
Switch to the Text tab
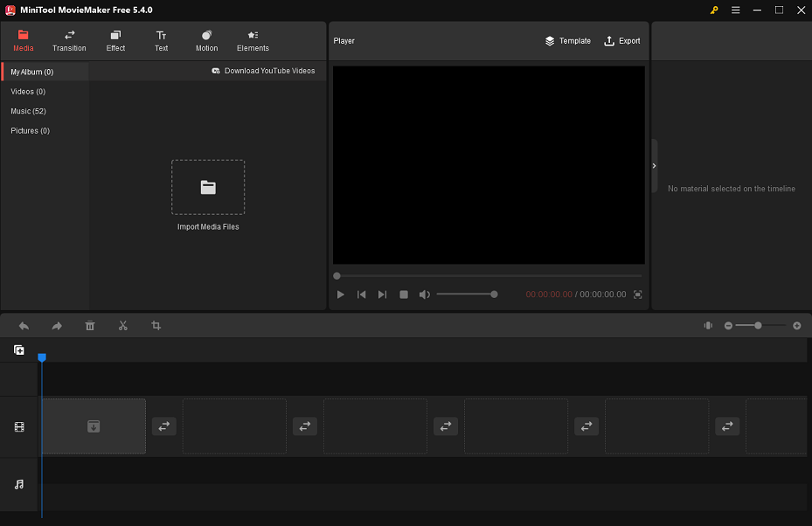(161, 41)
